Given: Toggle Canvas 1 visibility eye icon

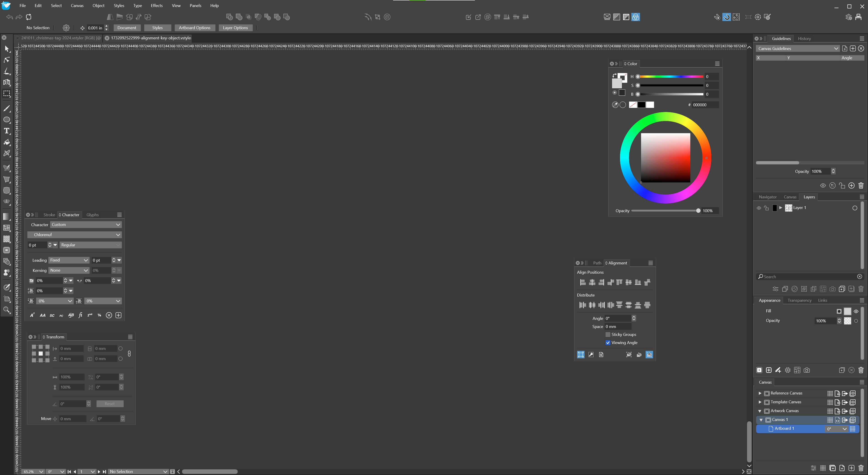Looking at the screenshot, I should (x=853, y=420).
